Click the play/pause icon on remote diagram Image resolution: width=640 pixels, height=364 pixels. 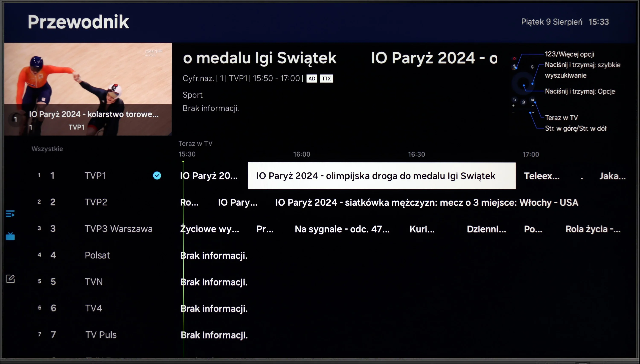pos(532,100)
